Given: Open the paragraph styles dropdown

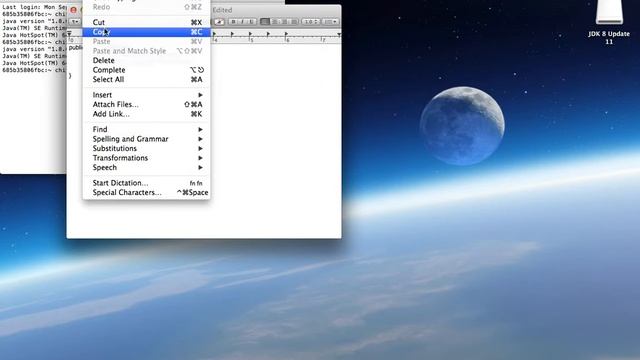Looking at the screenshot, I should click(75, 21).
